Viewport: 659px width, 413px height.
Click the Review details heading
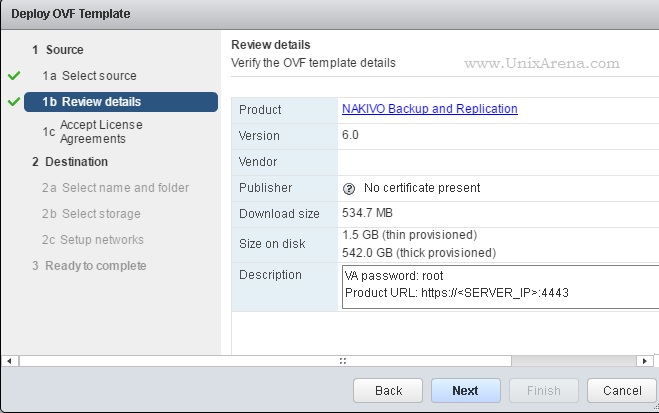point(271,45)
